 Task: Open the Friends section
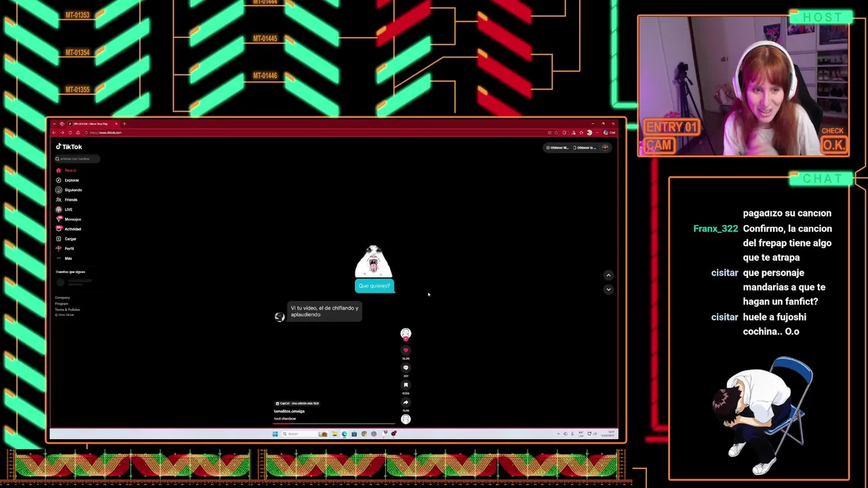(67, 200)
